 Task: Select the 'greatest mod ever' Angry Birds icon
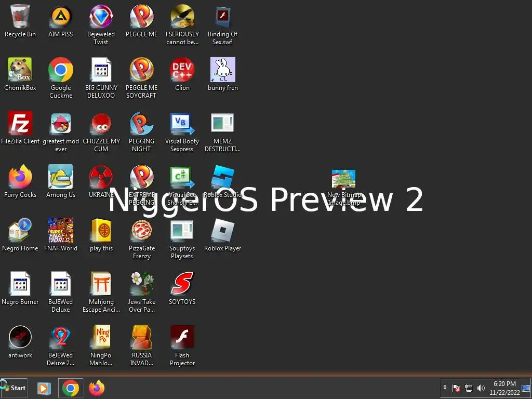click(61, 131)
